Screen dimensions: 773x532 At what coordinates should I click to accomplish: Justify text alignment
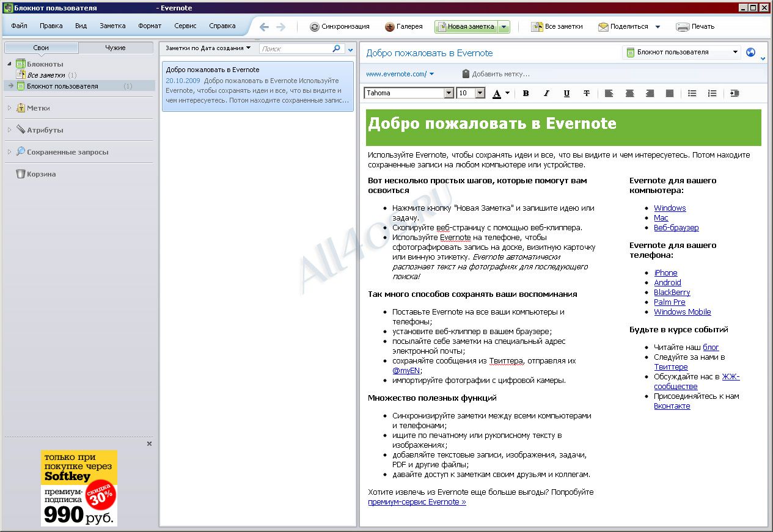(670, 93)
